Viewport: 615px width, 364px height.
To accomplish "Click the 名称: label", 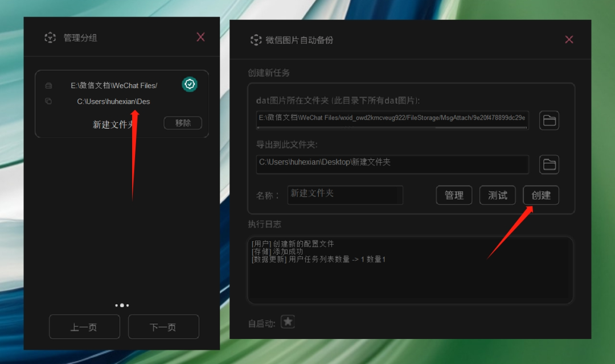I will 268,196.
